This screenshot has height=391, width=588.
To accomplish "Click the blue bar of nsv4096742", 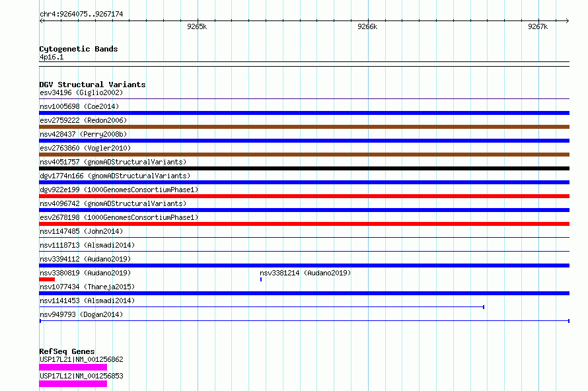I will (304, 210).
